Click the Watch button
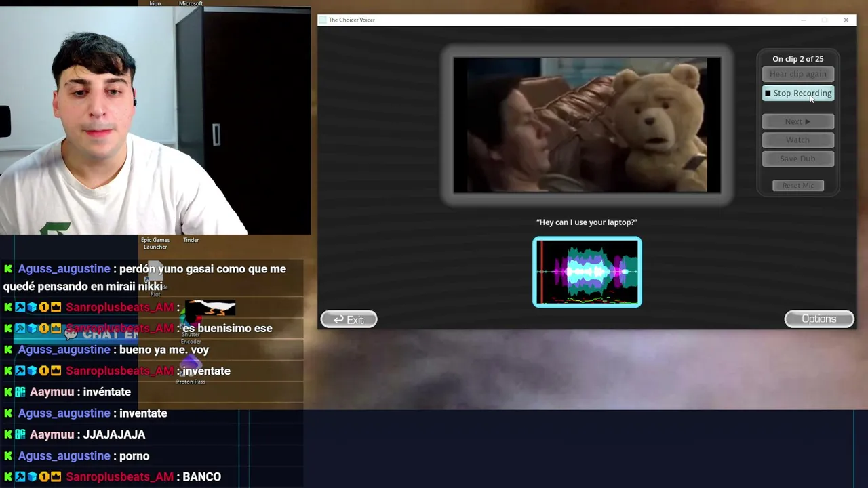 (x=798, y=140)
